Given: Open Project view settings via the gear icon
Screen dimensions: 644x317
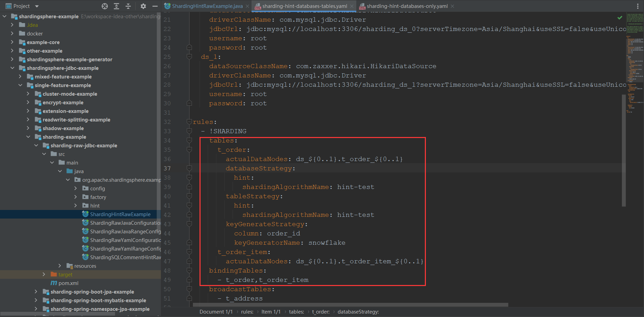Looking at the screenshot, I should coord(143,6).
